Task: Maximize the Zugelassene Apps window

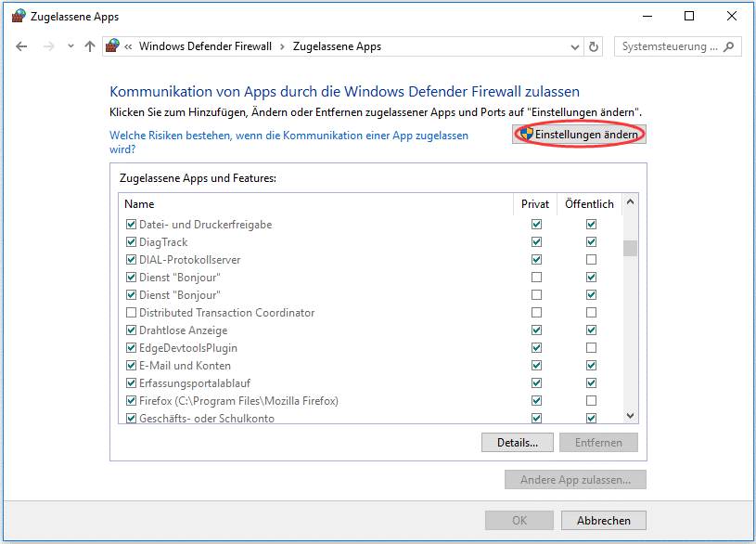Action: click(689, 17)
